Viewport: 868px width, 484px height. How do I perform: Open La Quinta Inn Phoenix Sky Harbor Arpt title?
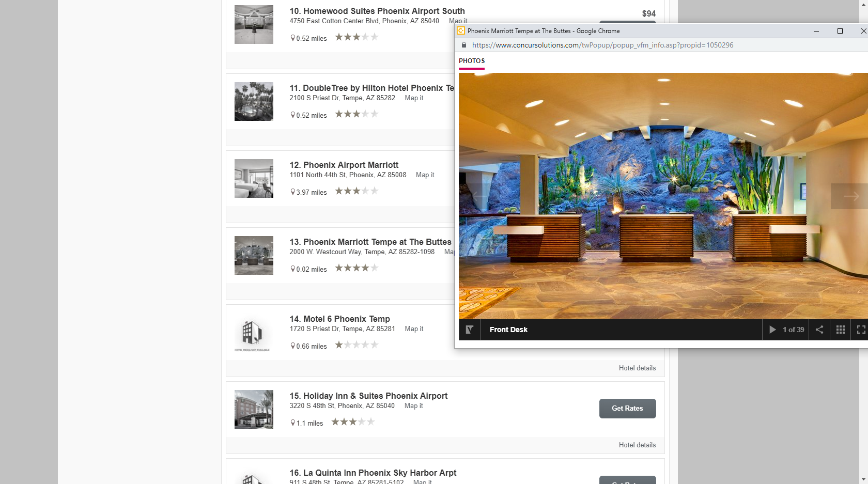point(373,473)
